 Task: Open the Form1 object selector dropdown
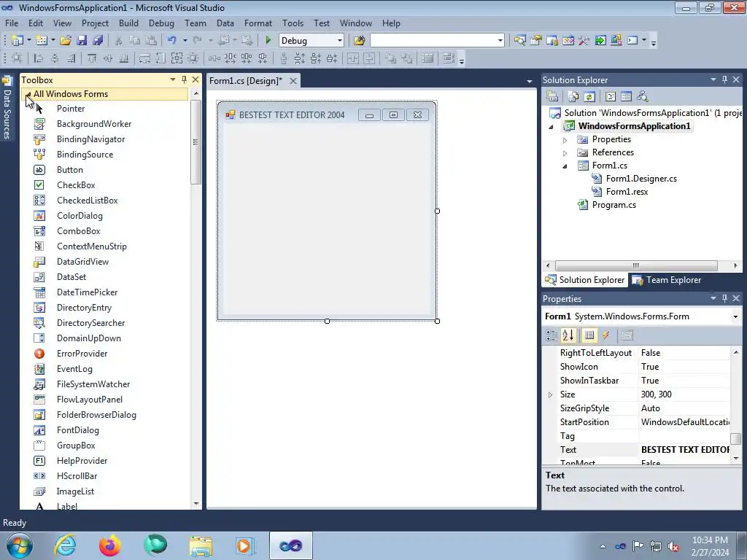(x=735, y=316)
